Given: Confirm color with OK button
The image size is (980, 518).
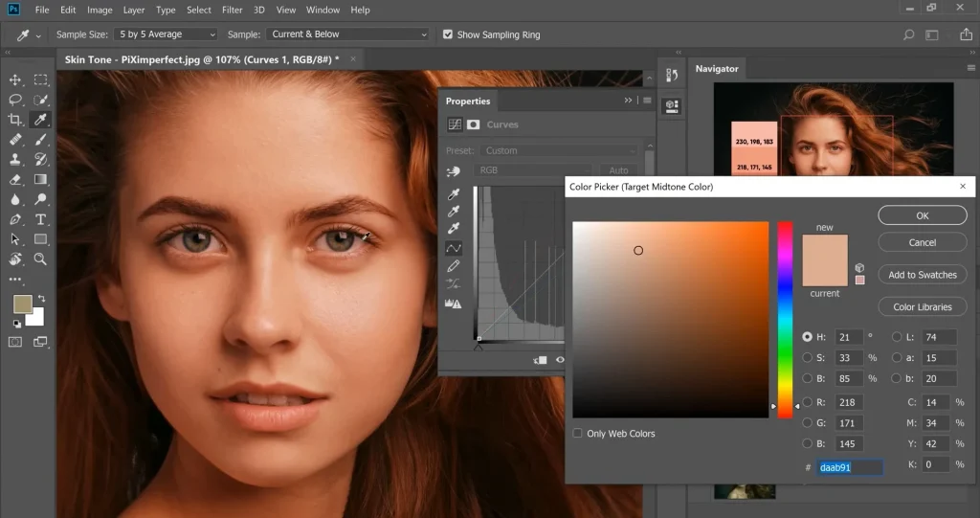Looking at the screenshot, I should (x=923, y=215).
